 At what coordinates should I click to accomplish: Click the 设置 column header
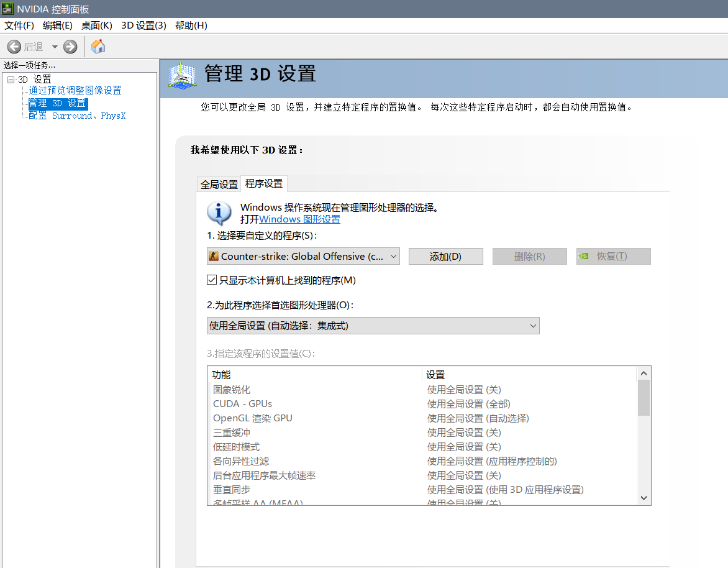(529, 374)
